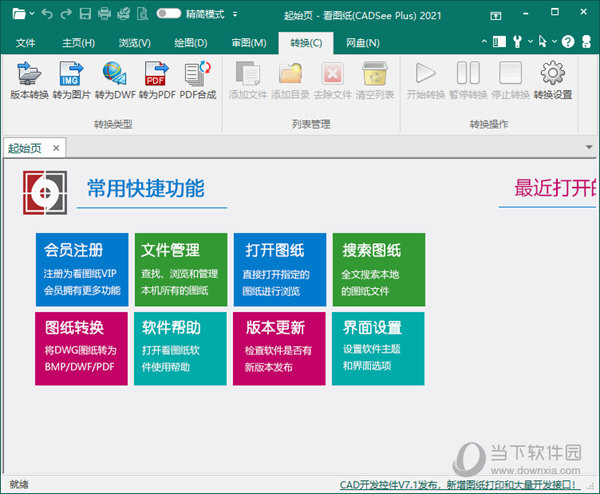The height and width of the screenshot is (494, 600).
Task: Click the Save disk icon
Action: click(x=85, y=14)
